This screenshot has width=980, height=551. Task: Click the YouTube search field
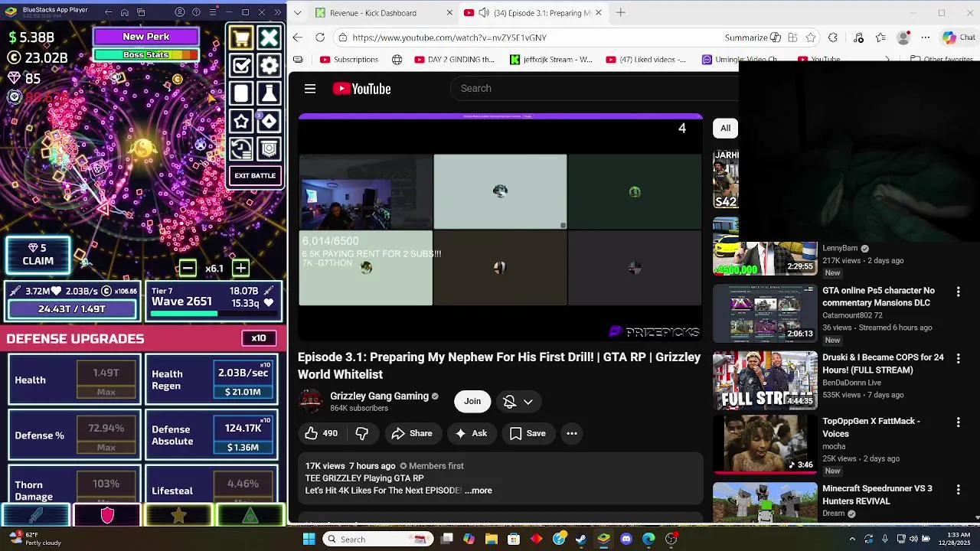(x=593, y=88)
